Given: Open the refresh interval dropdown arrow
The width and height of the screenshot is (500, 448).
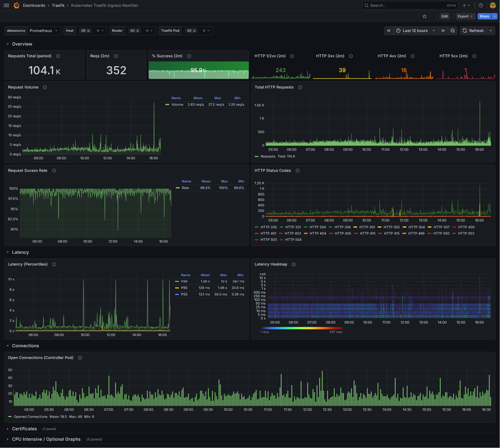Looking at the screenshot, I should [x=491, y=31].
